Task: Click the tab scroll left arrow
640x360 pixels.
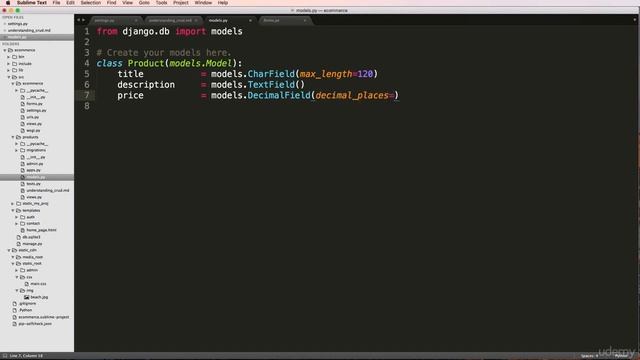Action: coord(79,20)
